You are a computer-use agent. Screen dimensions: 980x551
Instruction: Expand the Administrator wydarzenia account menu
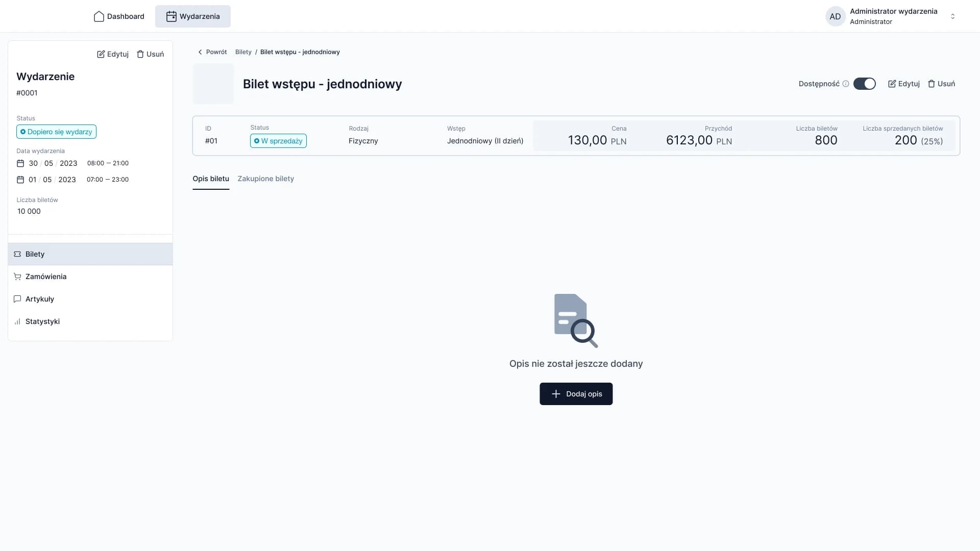(x=952, y=16)
